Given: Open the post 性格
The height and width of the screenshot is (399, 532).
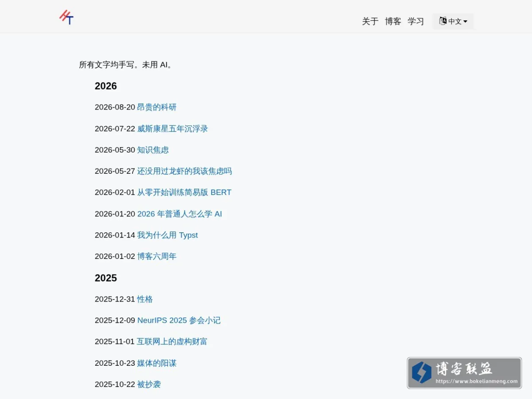Looking at the screenshot, I should pyautogui.click(x=145, y=299).
